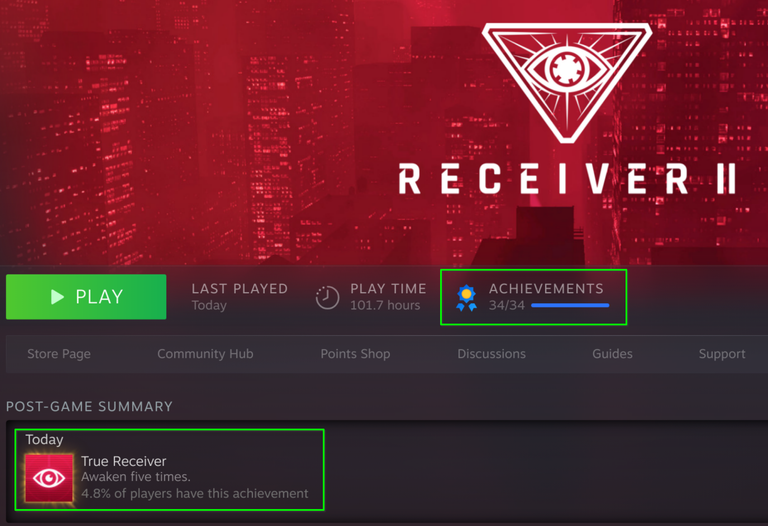The height and width of the screenshot is (526, 768).
Task: Open the Community Hub tab
Action: click(x=205, y=354)
